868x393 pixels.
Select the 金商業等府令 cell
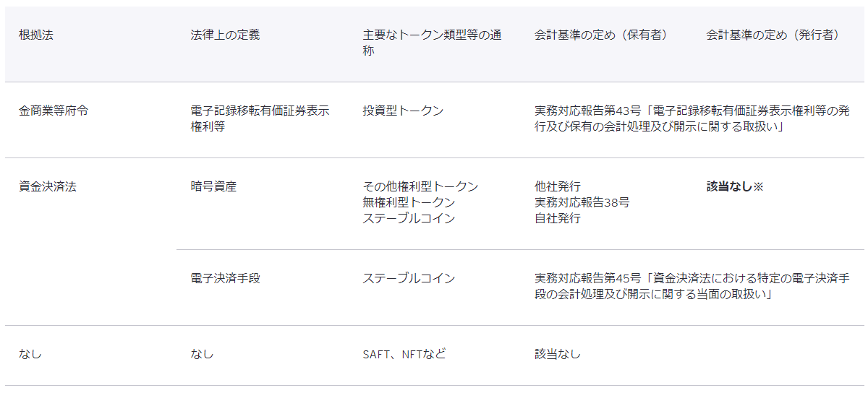54,111
